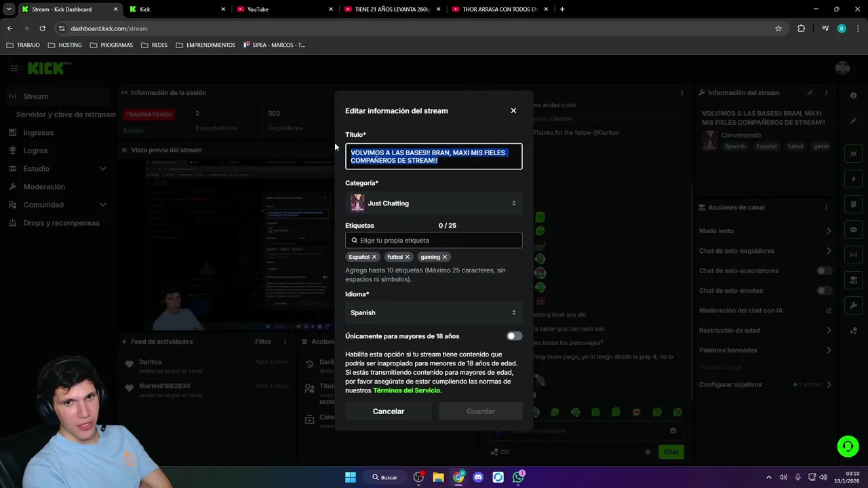The image size is (868, 488).
Task: Click the Elige tu propia etiqueta field
Action: (x=434, y=240)
